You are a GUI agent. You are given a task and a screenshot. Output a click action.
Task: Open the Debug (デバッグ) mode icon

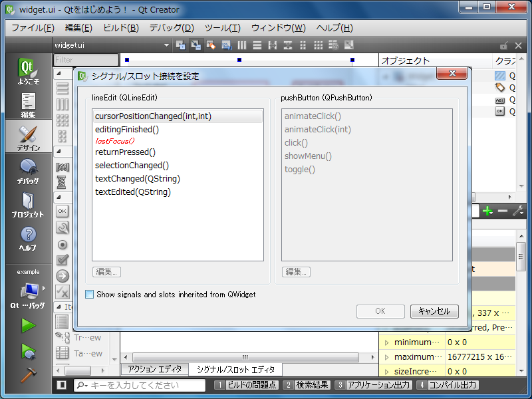pyautogui.click(x=28, y=172)
